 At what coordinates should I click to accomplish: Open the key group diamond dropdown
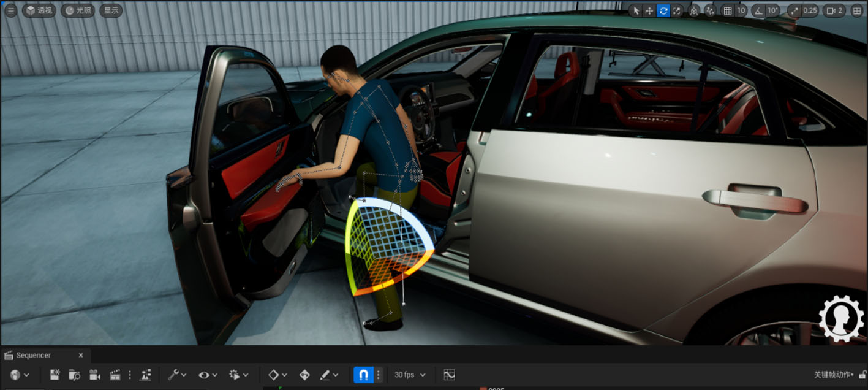(x=278, y=375)
